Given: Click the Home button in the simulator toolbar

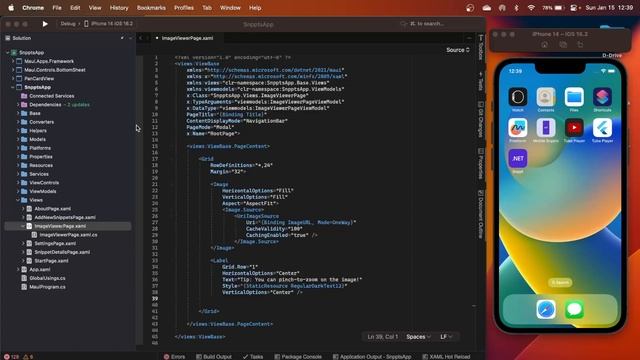Looking at the screenshot, I should pos(544,44).
